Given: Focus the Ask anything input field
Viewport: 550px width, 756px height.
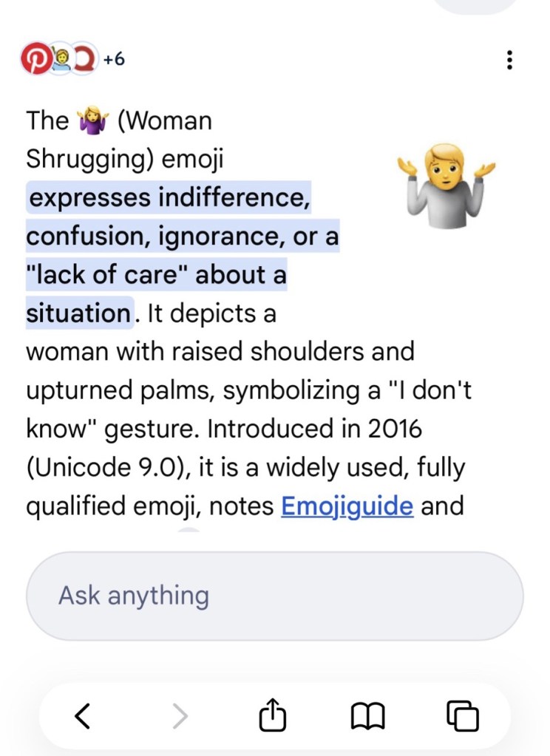Looking at the screenshot, I should coord(274,596).
